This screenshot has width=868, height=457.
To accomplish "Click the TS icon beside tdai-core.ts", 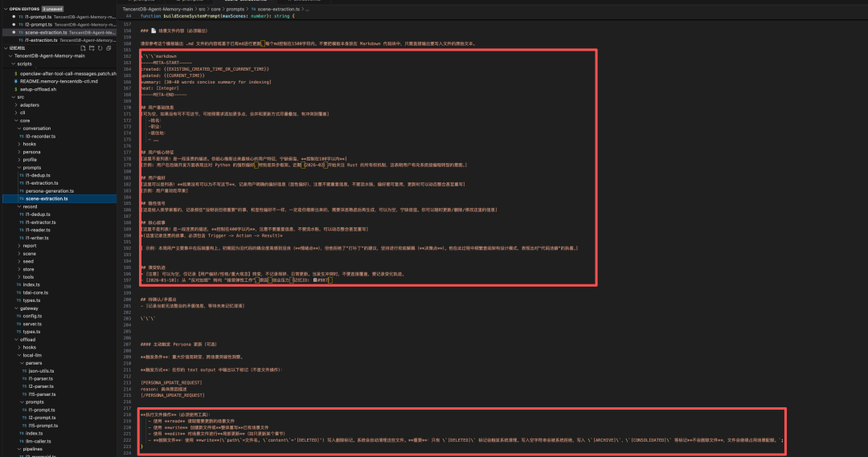I will (18, 292).
